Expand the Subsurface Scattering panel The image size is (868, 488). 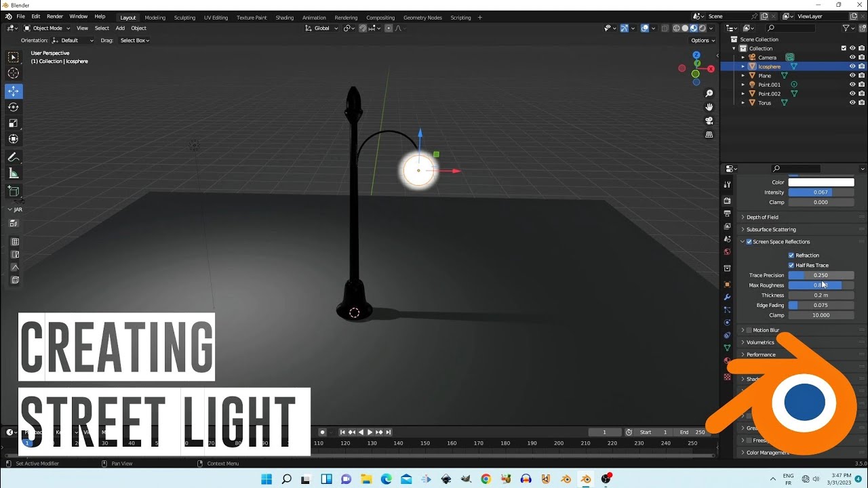[802, 230]
